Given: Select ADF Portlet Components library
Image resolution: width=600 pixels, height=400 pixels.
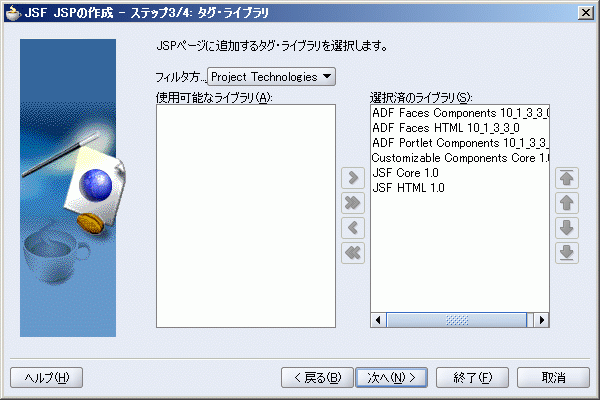Looking at the screenshot, I should coord(460,143).
